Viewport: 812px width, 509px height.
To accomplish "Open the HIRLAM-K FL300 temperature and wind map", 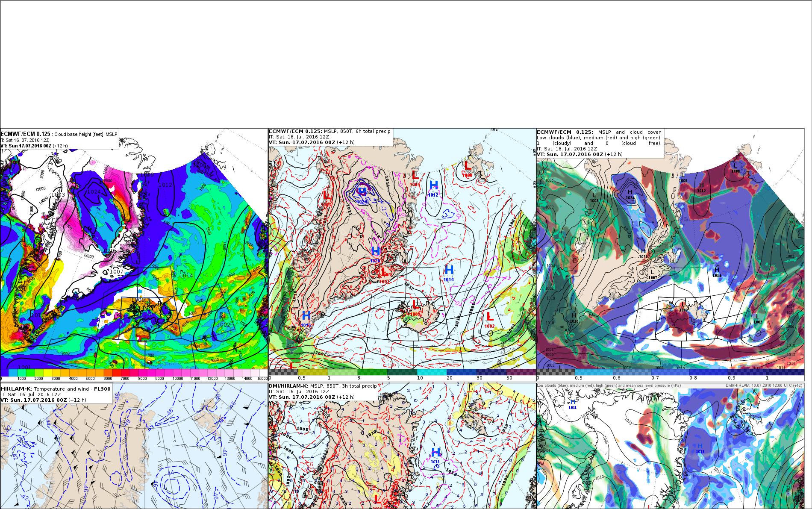I will click(134, 446).
